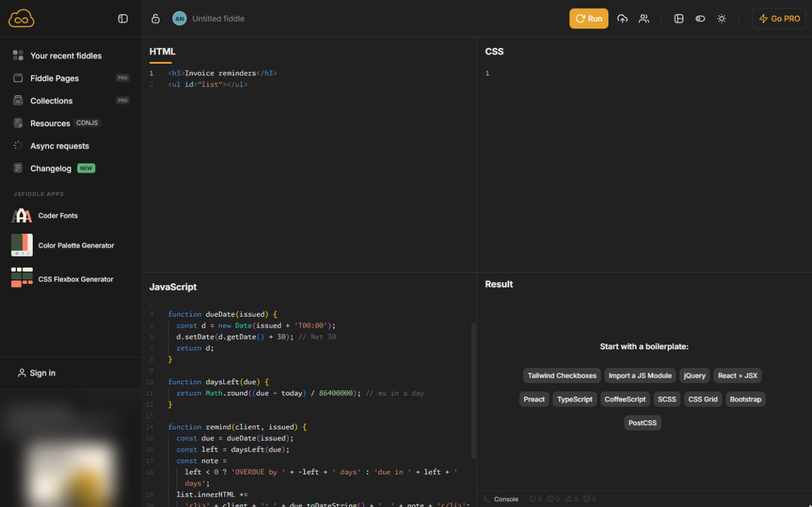Screen dimensions: 812x507
Task: Click the Sign in link
Action: (43, 373)
